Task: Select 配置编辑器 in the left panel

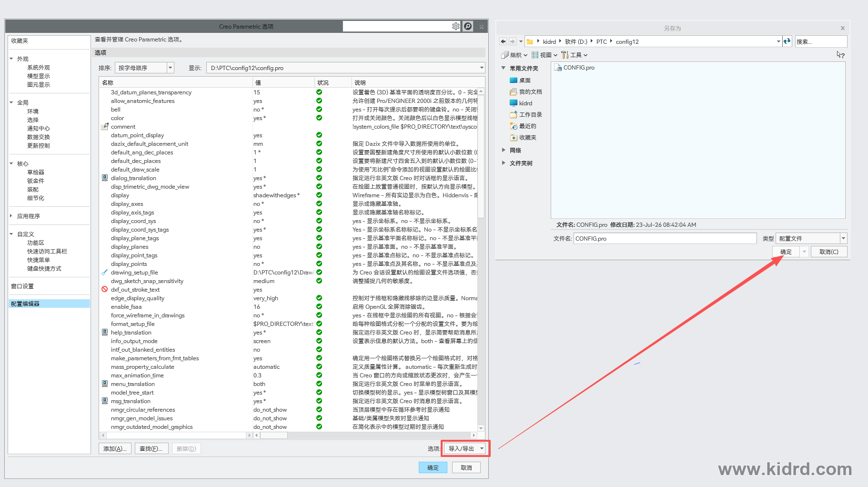Action: click(50, 304)
